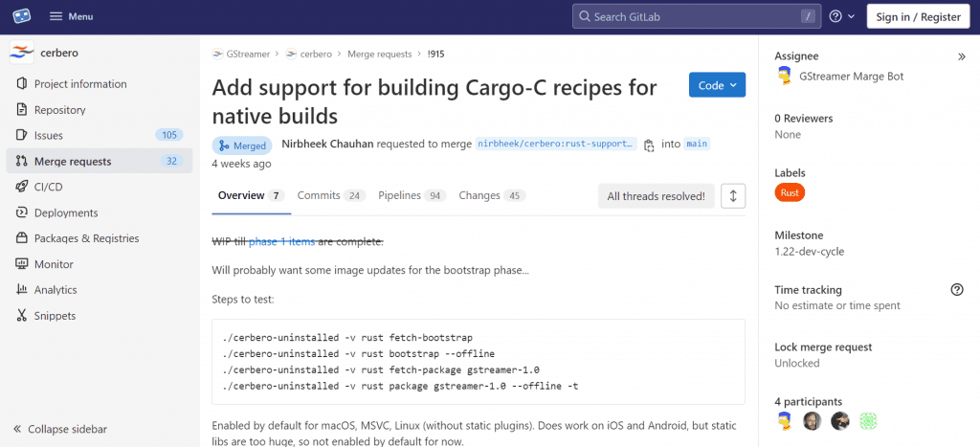The height and width of the screenshot is (447, 980).
Task: Open Snippets scissors icon in sidebar
Action: click(x=22, y=316)
